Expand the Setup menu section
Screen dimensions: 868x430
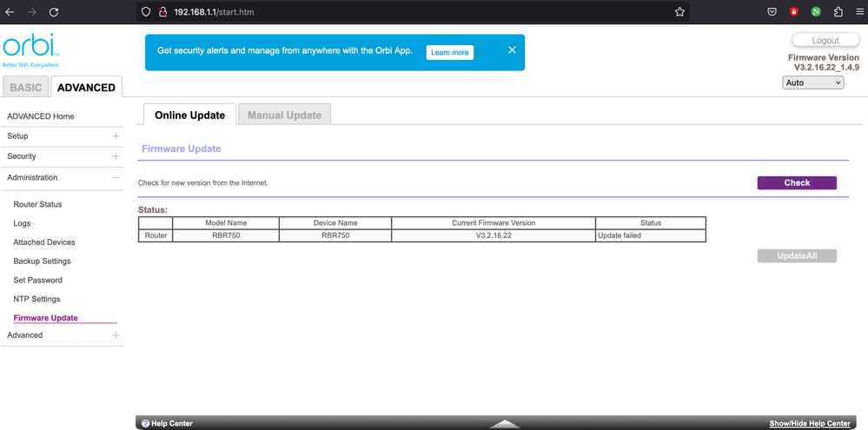(x=116, y=136)
